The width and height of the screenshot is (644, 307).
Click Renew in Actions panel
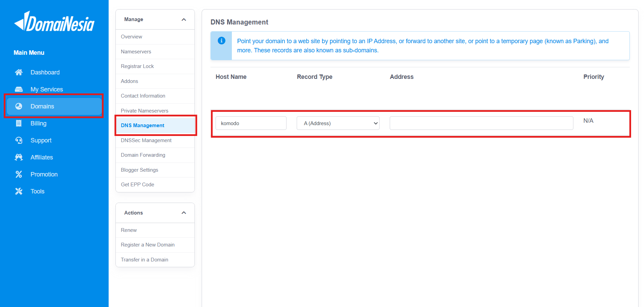point(155,230)
